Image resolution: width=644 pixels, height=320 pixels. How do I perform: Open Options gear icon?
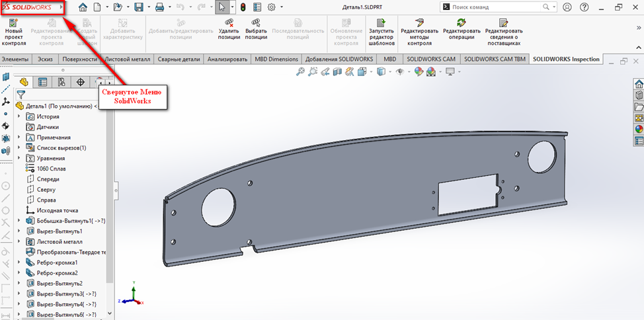(271, 7)
